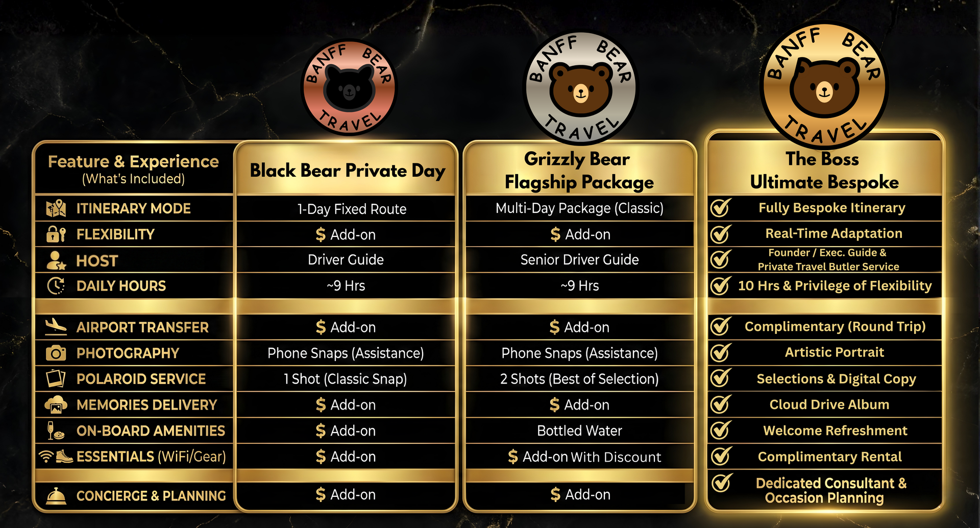
Task: Select the Grizzly Bear Flagship Package header
Action: pos(579,171)
